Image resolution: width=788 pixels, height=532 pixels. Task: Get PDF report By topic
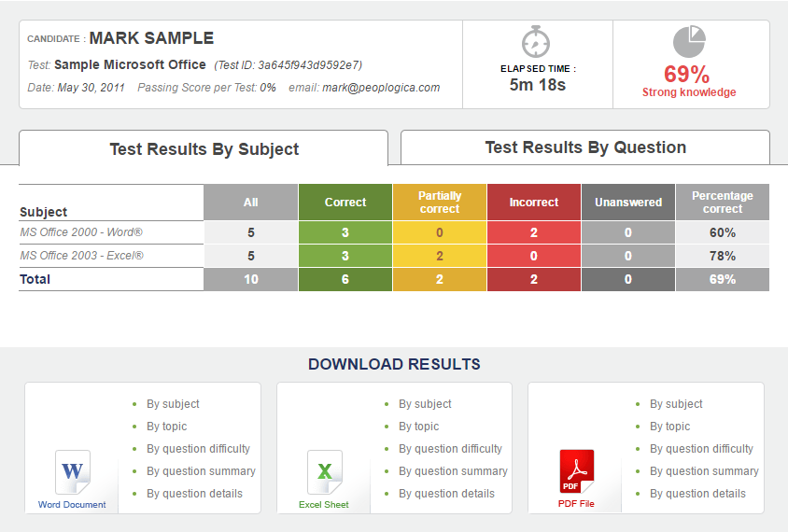pos(670,427)
